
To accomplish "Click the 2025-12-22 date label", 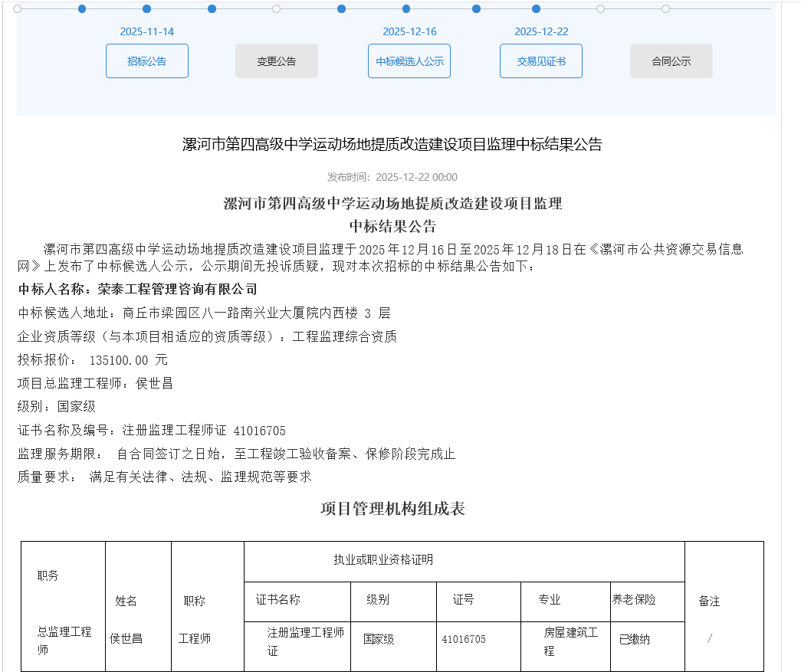I will point(540,31).
